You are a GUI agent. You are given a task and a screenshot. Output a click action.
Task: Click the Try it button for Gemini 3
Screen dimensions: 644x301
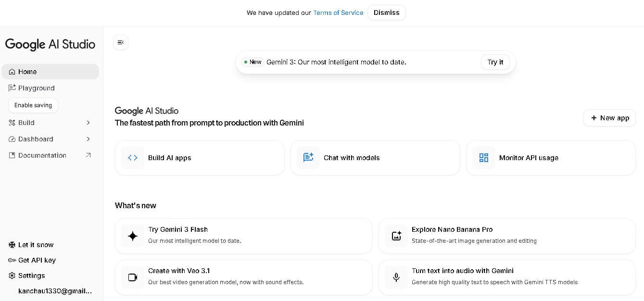point(495,62)
